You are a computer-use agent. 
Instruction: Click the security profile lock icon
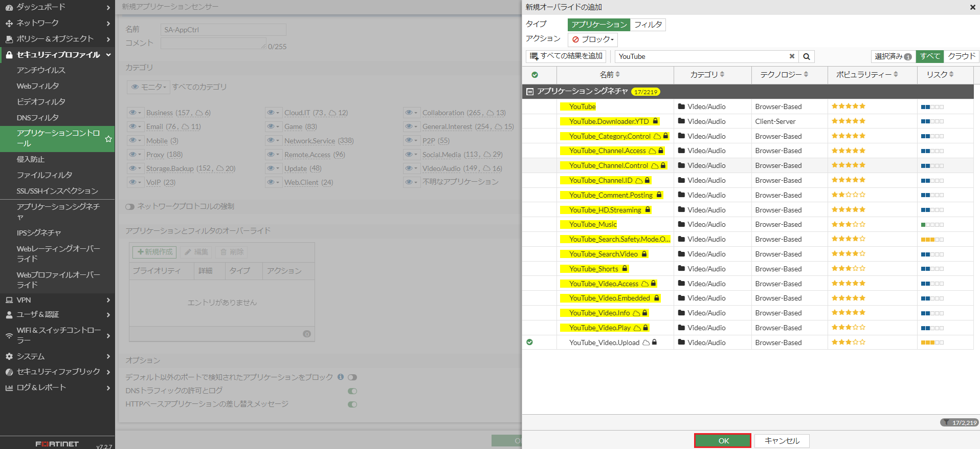pyautogui.click(x=9, y=55)
